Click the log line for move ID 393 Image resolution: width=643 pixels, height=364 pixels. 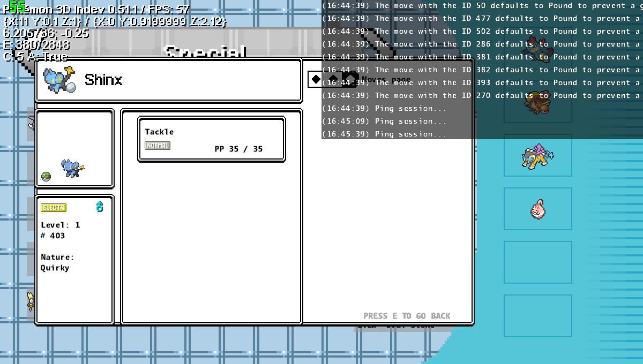pos(482,82)
